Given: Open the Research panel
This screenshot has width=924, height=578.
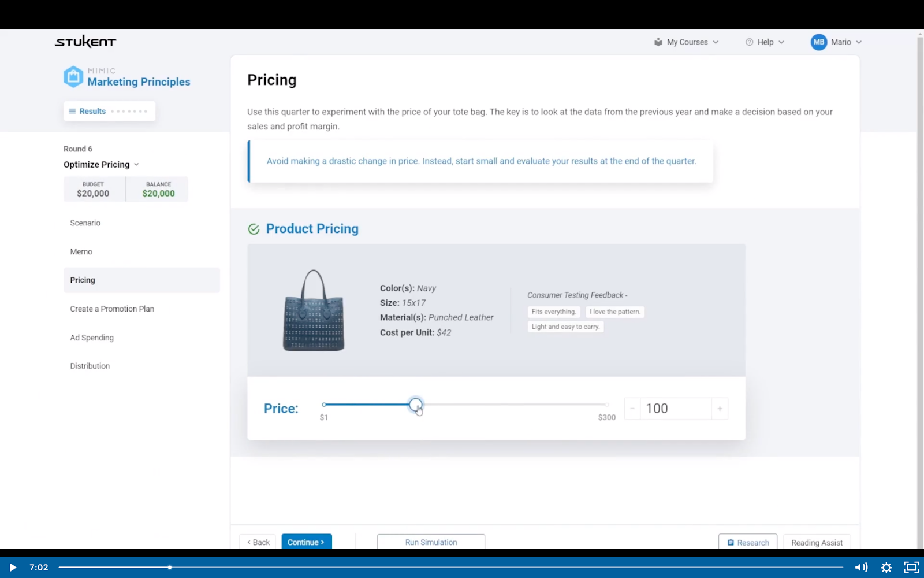Looking at the screenshot, I should (x=748, y=542).
